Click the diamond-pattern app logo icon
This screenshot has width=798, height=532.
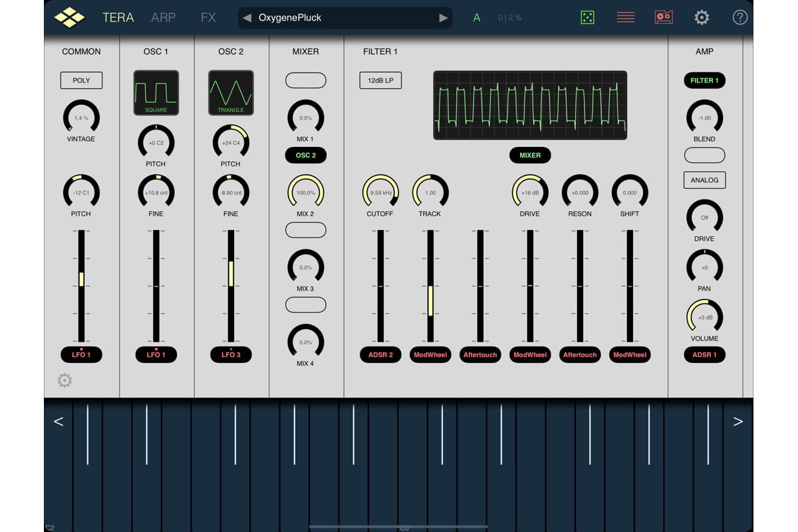[x=69, y=17]
